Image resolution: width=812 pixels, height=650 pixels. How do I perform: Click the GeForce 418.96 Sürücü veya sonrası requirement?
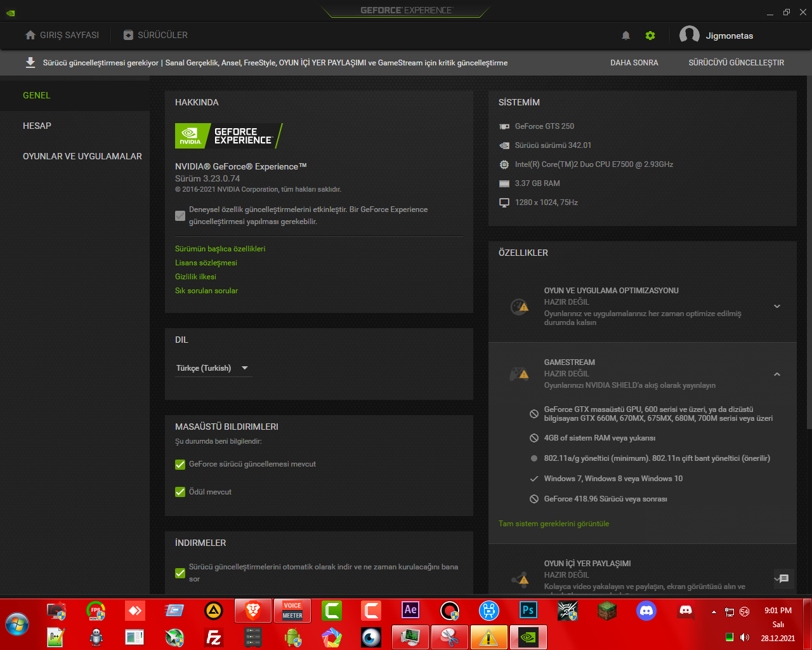click(606, 499)
